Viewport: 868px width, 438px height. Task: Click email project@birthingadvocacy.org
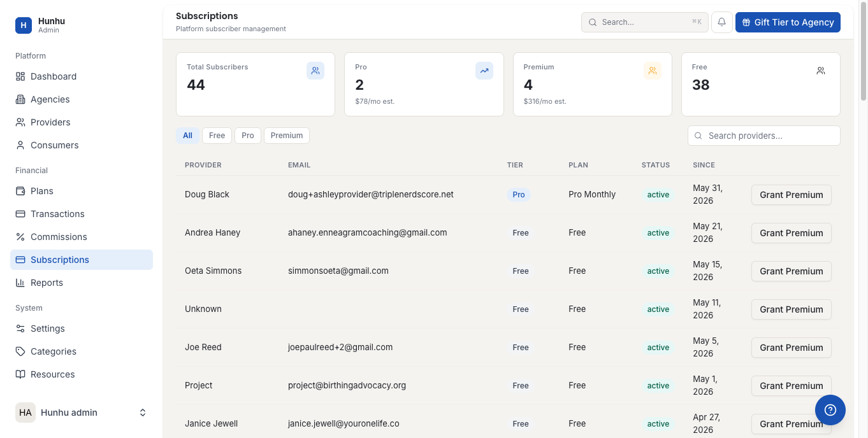pyautogui.click(x=347, y=385)
